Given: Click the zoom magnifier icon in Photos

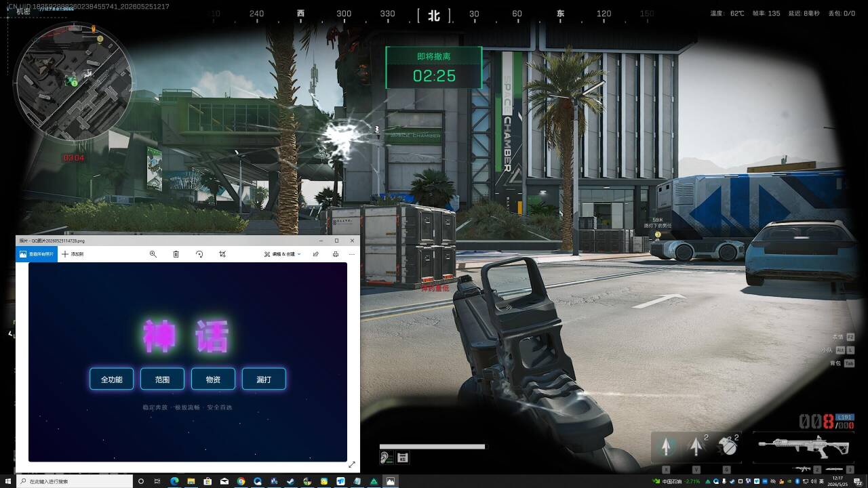Looking at the screenshot, I should point(153,254).
